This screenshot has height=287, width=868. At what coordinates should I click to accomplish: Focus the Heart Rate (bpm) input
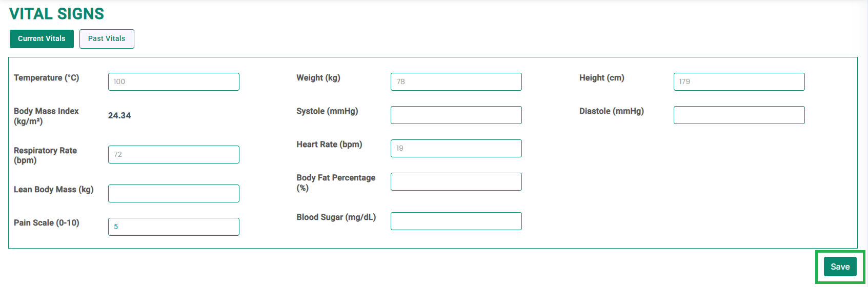pyautogui.click(x=456, y=148)
